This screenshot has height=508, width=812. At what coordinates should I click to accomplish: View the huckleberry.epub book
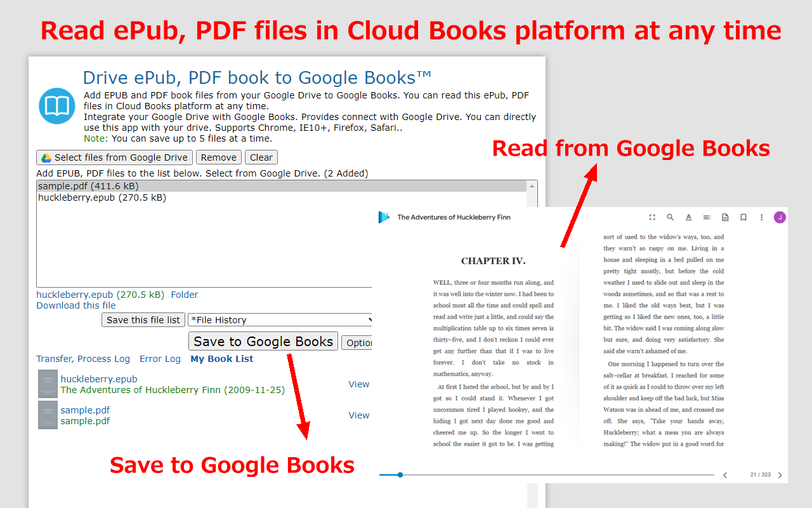(x=359, y=384)
